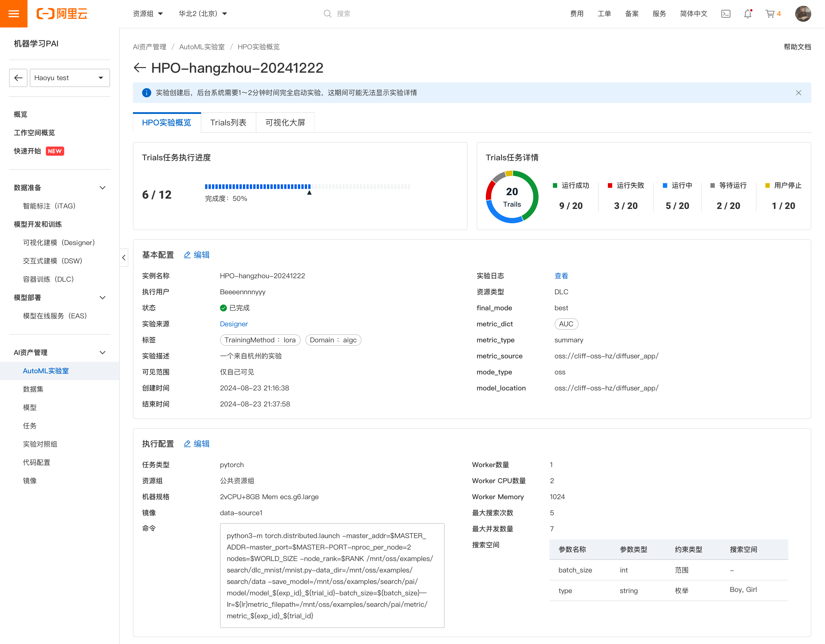Collapse the left sidebar panel
Viewport: 825px width, 644px height.
tap(124, 258)
